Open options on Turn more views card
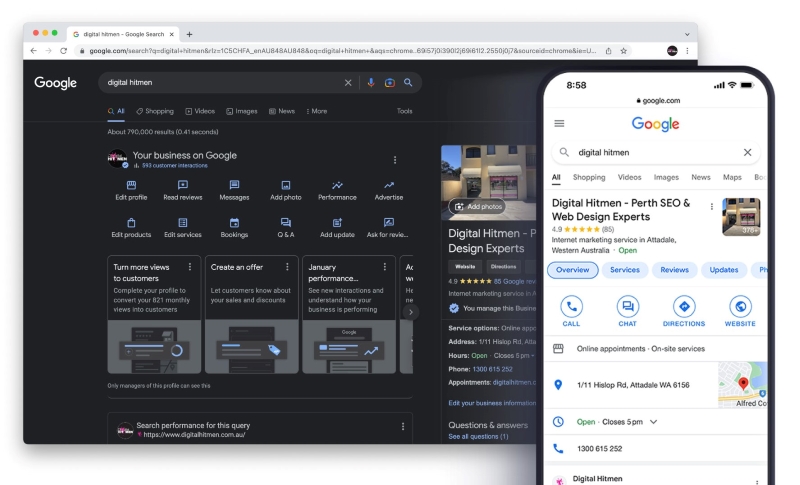800x485 pixels. point(190,267)
